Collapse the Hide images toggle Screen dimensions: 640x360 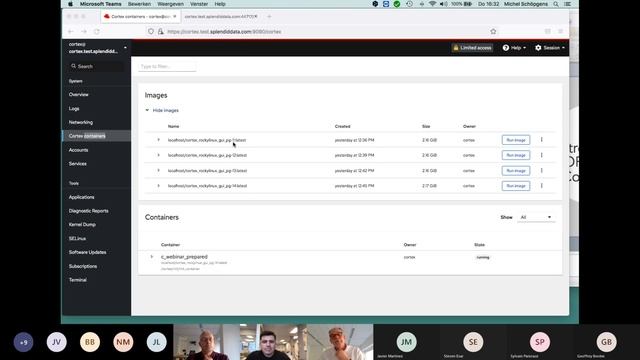pyautogui.click(x=162, y=110)
